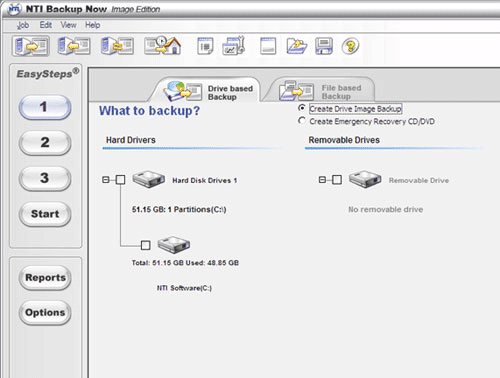The height and width of the screenshot is (378, 500).
Task: Click the Hard Drivers section heading
Action: click(131, 140)
